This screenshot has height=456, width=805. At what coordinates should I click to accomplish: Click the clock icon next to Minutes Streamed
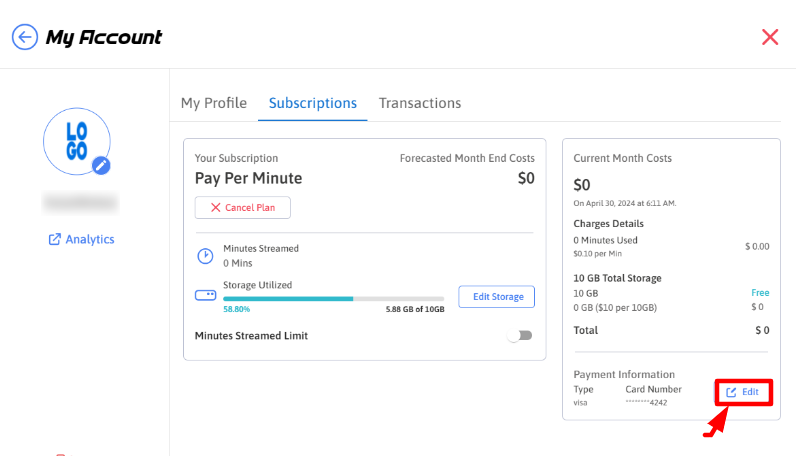click(x=205, y=256)
